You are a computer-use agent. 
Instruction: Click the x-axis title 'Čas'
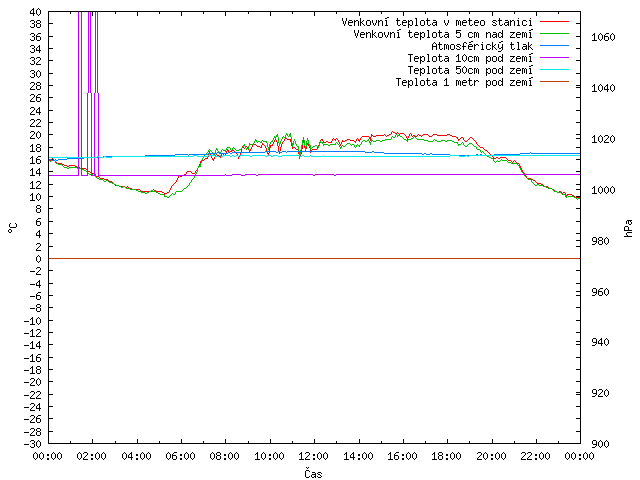coord(313,473)
